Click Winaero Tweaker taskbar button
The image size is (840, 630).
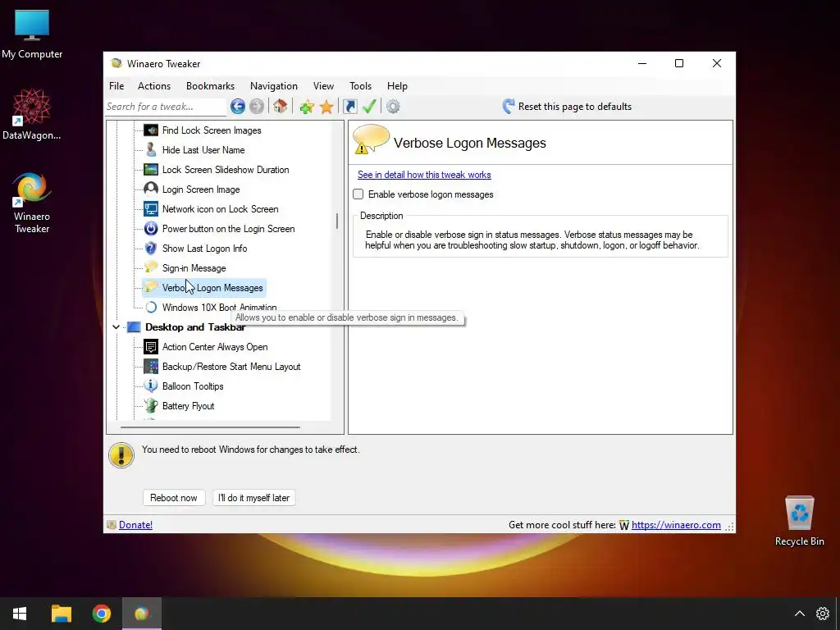click(142, 614)
